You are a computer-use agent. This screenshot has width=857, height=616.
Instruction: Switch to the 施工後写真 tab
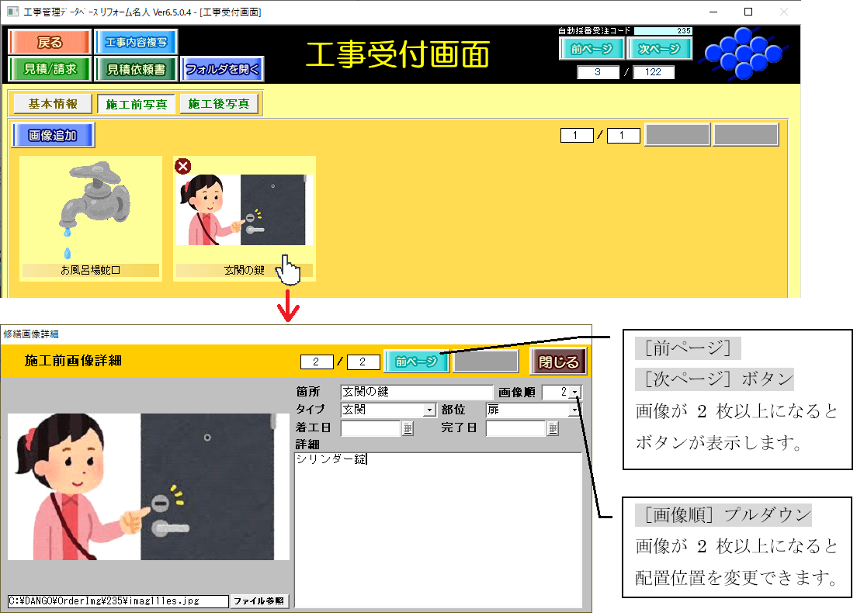coord(220,104)
